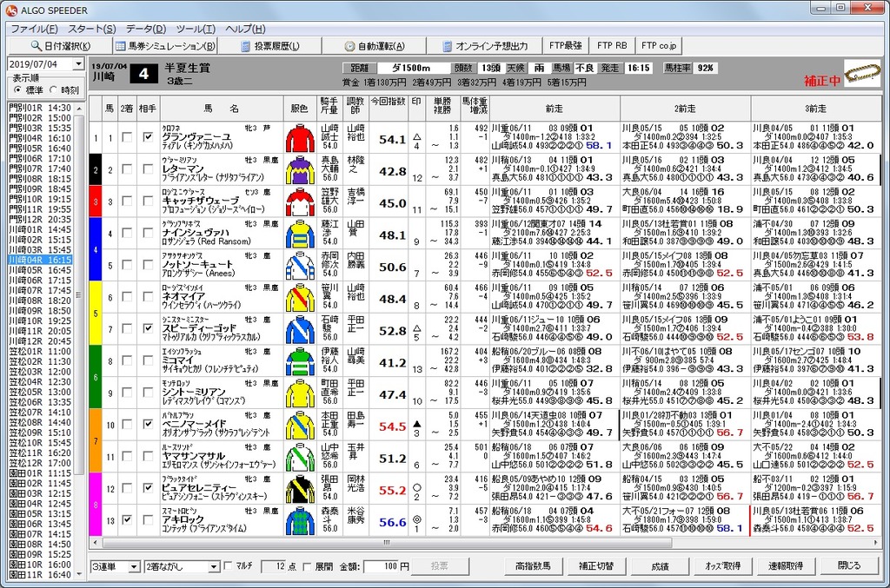Image resolution: width=890 pixels, height=588 pixels.
Task: Click the green-white silk icon for ヤマサンマサル
Action: (x=300, y=457)
